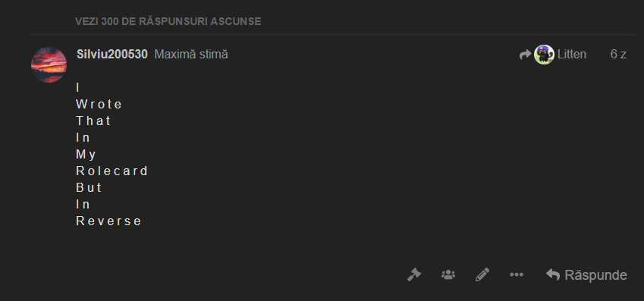The image size is (644, 301).
Task: Click the Răspunde reply button text
Action: (595, 275)
